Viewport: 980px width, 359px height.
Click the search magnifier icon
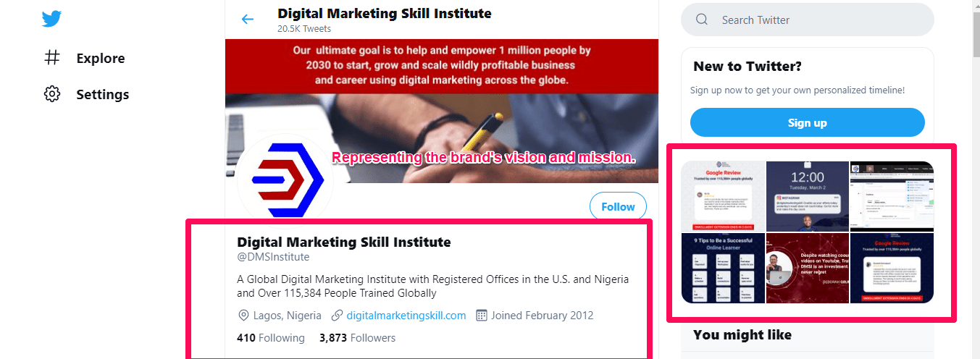702,20
